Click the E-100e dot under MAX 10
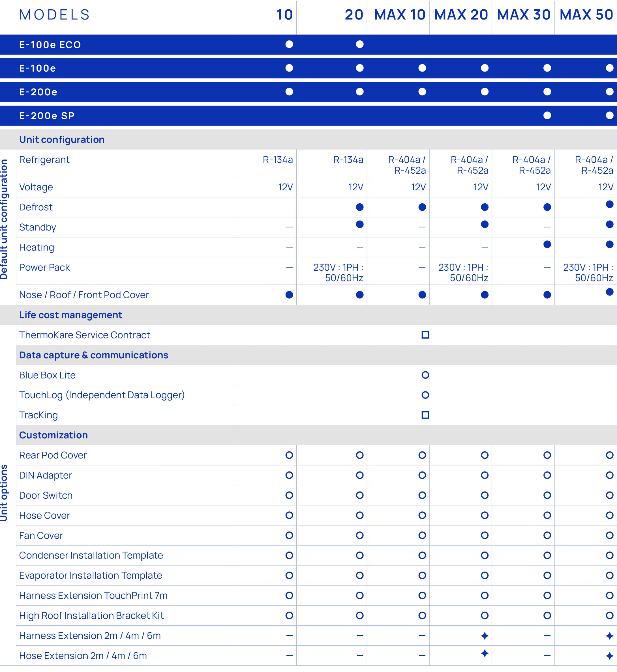617x672 pixels. [422, 68]
